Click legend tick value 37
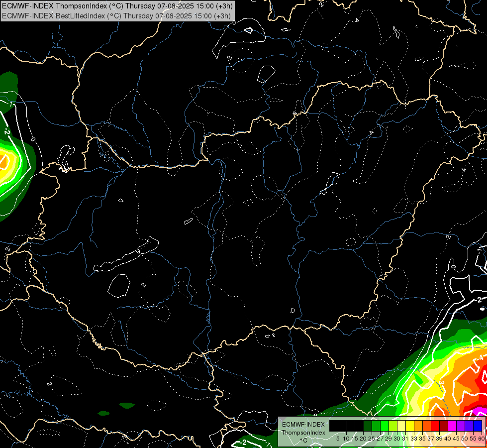487x448 pixels. [x=431, y=439]
